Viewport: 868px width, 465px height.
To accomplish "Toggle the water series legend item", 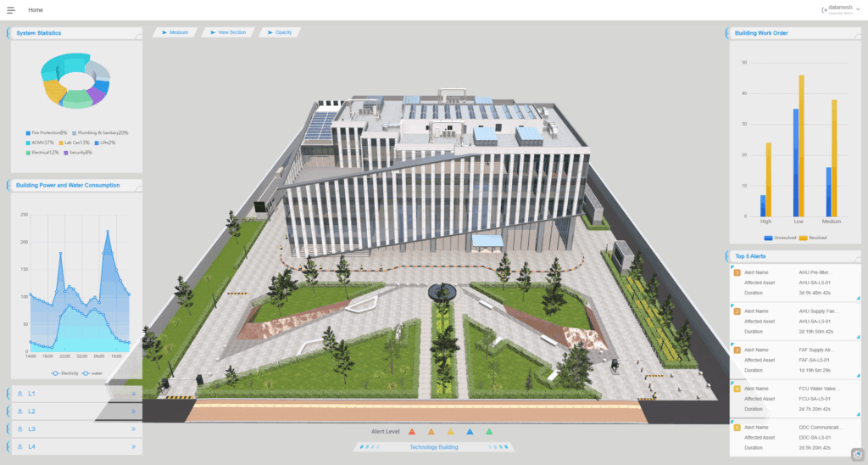I will pyautogui.click(x=92, y=373).
